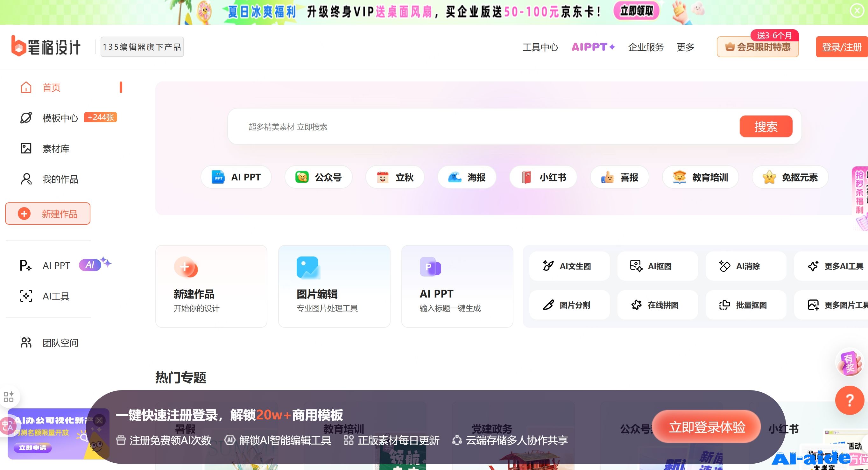Open the 企业服务 menu item
This screenshot has width=868, height=470.
pyautogui.click(x=646, y=47)
